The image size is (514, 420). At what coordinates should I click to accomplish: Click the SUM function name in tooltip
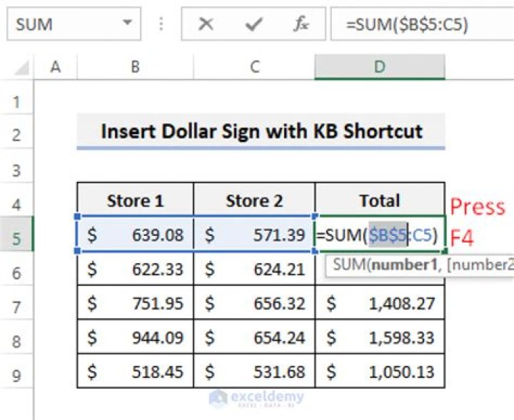tap(349, 265)
